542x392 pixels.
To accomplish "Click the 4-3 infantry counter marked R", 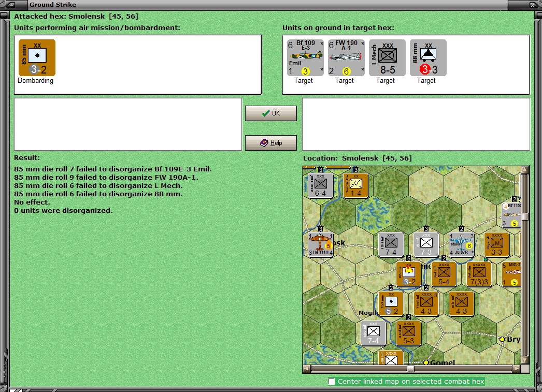I will (x=426, y=303).
